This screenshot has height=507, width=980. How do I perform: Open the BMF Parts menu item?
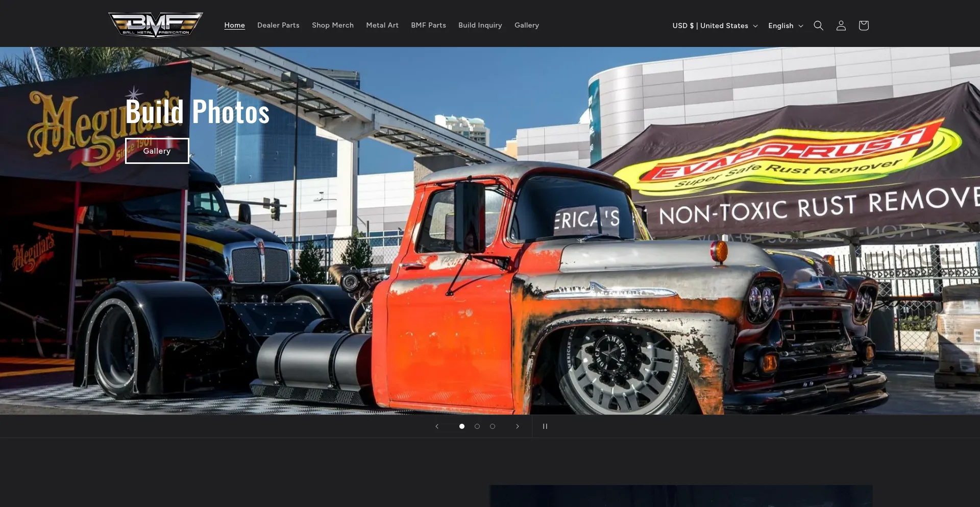pos(428,25)
